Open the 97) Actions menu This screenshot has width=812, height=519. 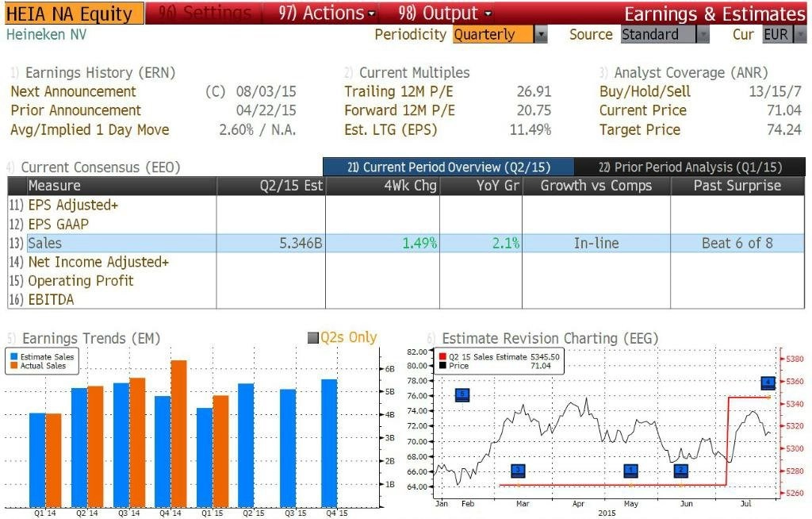click(x=327, y=13)
